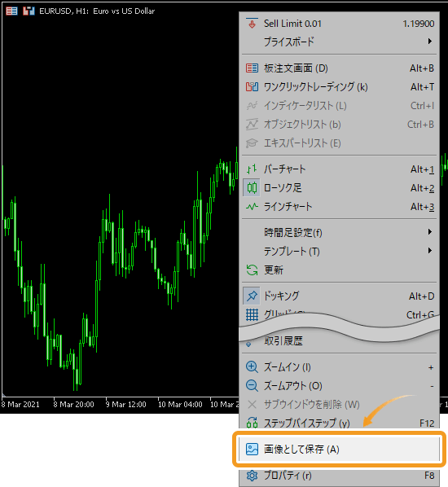Click the 8 Mar 2021 date axis label

point(20,405)
